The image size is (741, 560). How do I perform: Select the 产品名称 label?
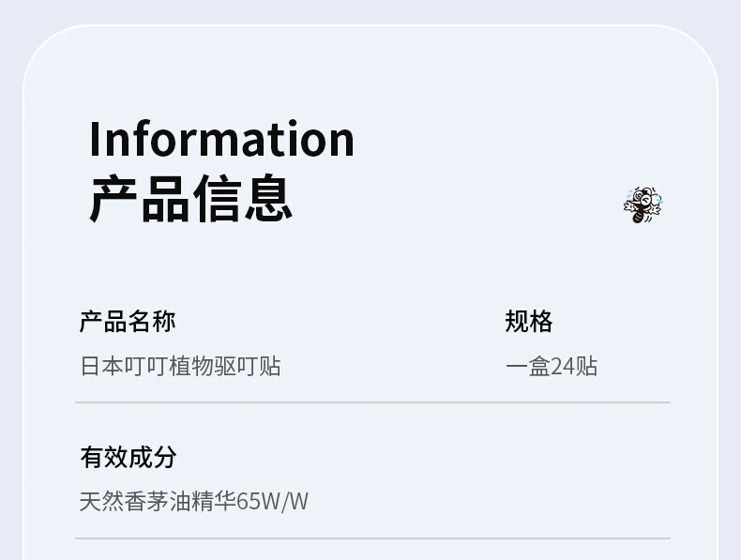tap(128, 322)
